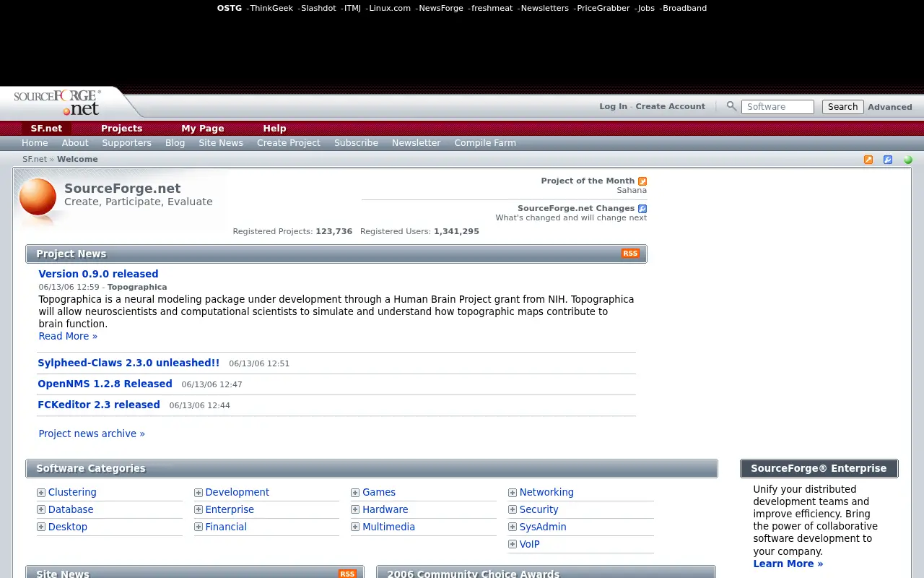
Task: Follow the Read More » link under Topographica
Action: coord(68,336)
